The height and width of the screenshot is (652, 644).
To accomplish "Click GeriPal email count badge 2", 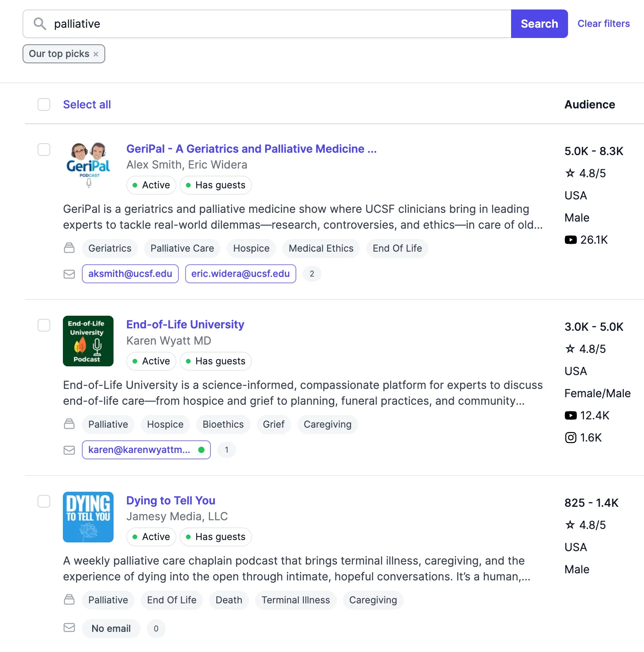I will [312, 274].
